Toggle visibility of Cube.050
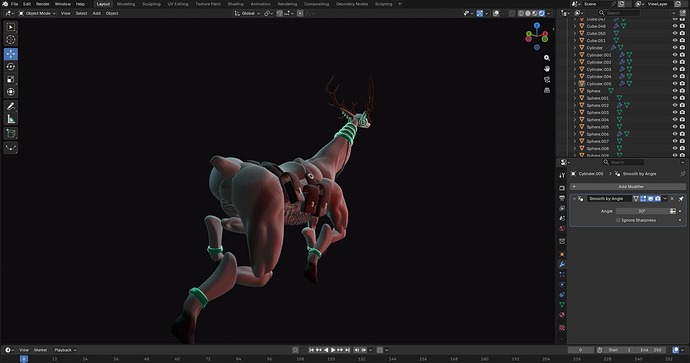Screen dimensions: 690x363 675,33
